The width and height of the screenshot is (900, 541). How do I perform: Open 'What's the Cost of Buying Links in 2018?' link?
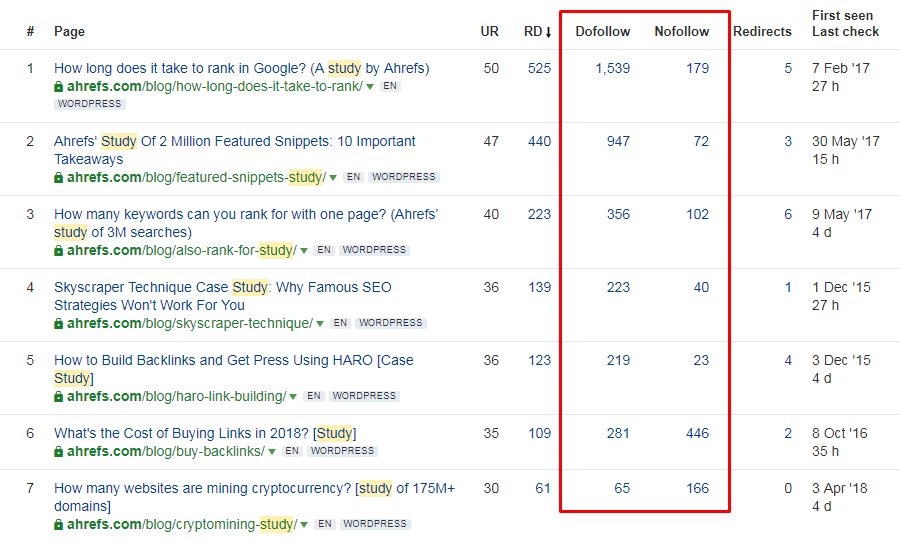(205, 433)
